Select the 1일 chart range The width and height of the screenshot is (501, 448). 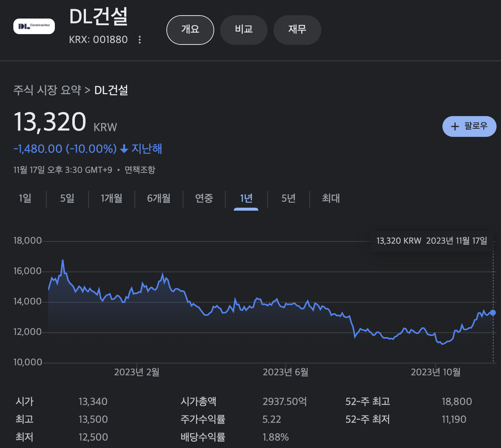(25, 198)
